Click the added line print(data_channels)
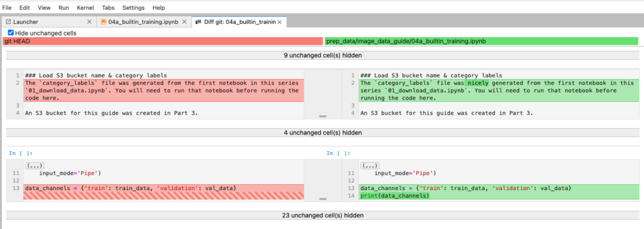Image resolution: width=644 pixels, height=229 pixels. (x=394, y=196)
